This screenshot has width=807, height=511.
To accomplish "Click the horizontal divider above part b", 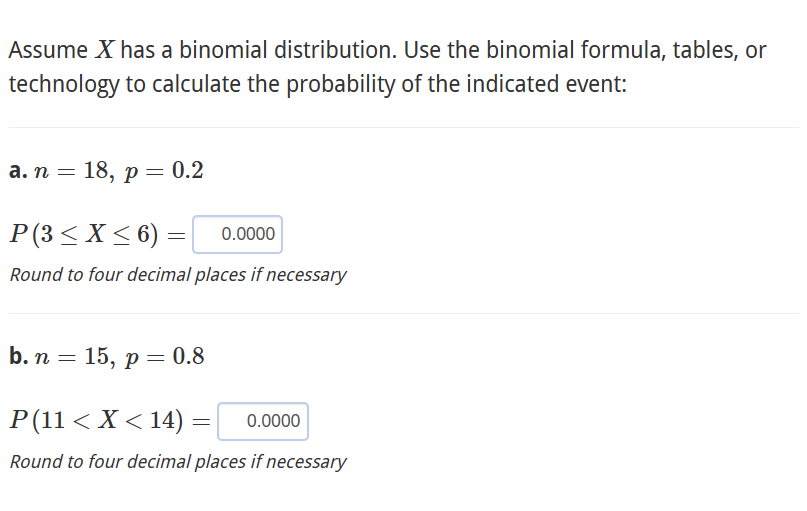I will (x=404, y=313).
